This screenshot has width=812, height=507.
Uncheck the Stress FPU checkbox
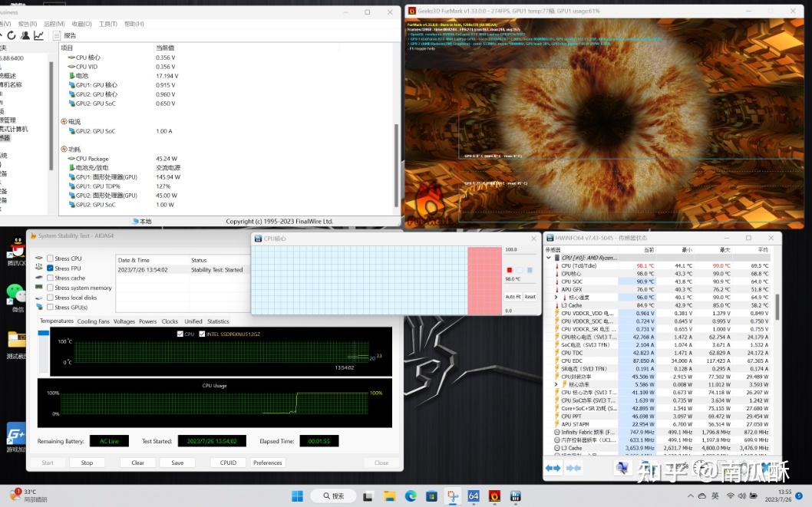click(51, 268)
